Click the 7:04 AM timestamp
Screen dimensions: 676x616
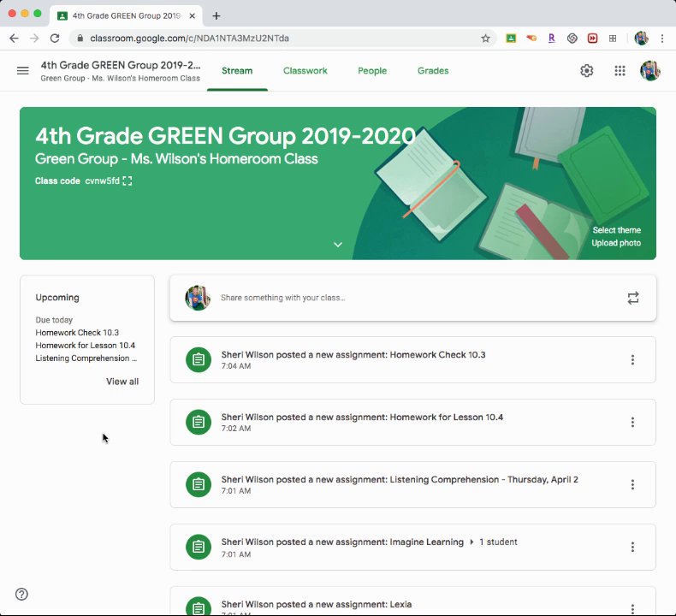pyautogui.click(x=236, y=366)
